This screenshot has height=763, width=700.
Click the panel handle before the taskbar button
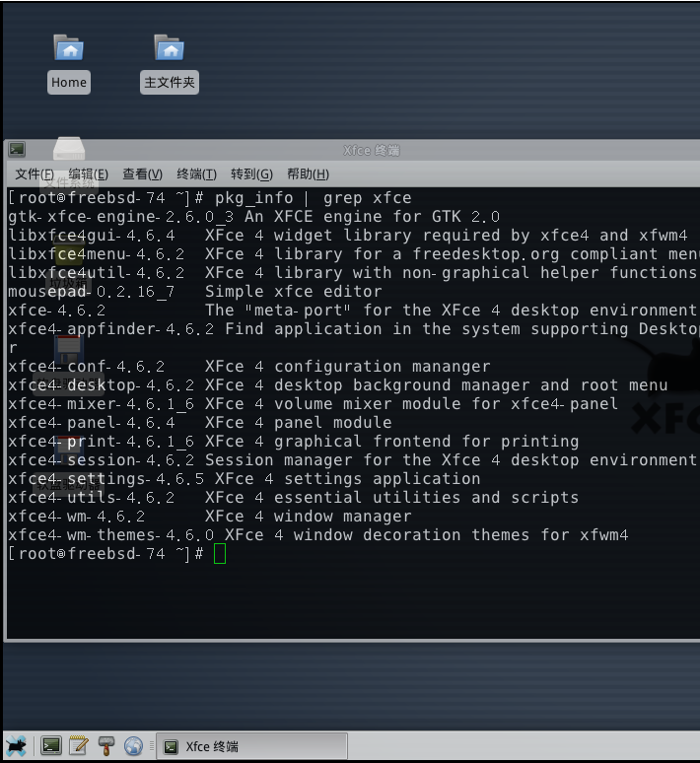pyautogui.click(x=152, y=746)
